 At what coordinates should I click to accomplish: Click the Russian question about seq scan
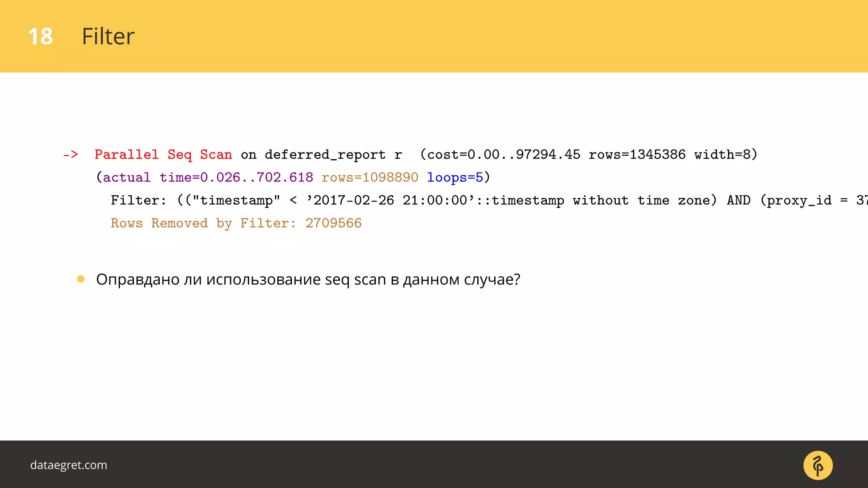point(308,280)
